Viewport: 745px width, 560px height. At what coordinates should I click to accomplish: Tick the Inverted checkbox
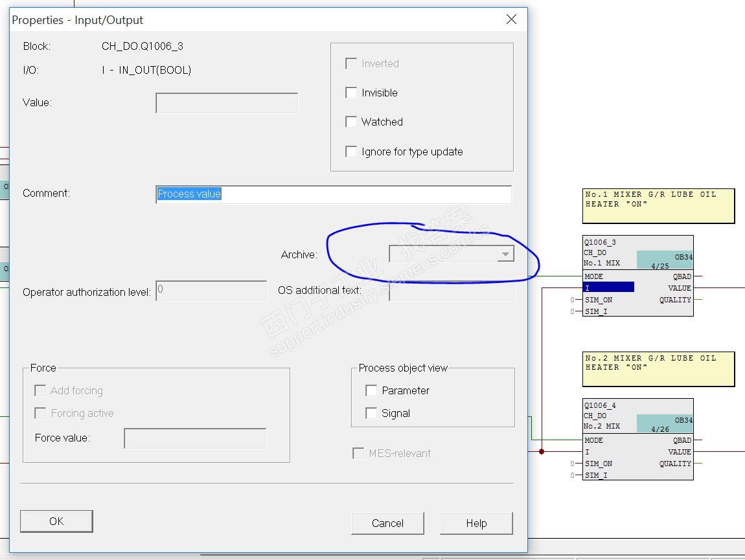tap(351, 63)
